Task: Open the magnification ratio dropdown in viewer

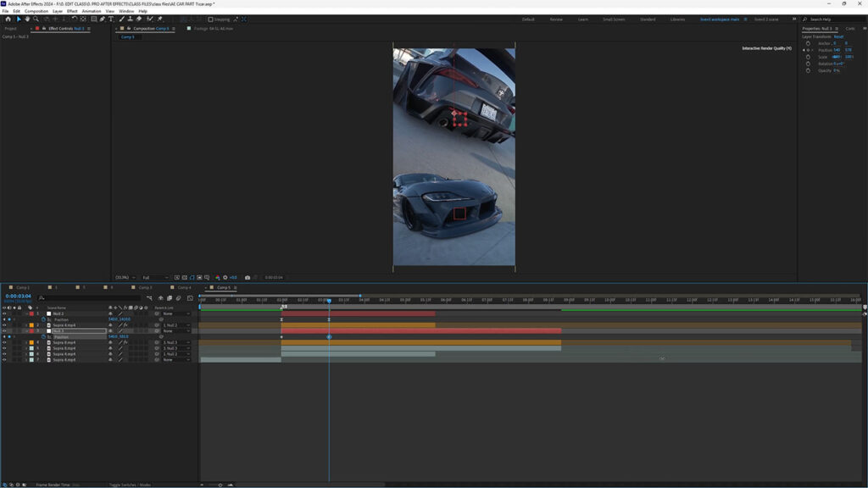Action: (125, 277)
